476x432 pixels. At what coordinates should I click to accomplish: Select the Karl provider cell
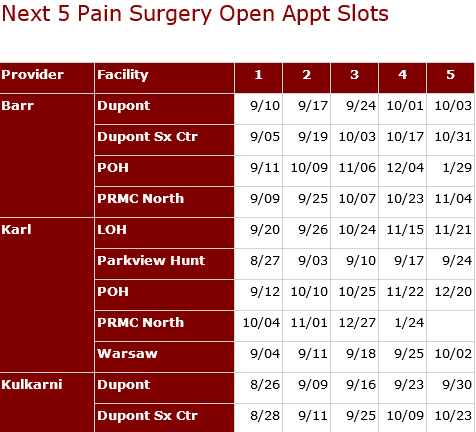(x=47, y=295)
